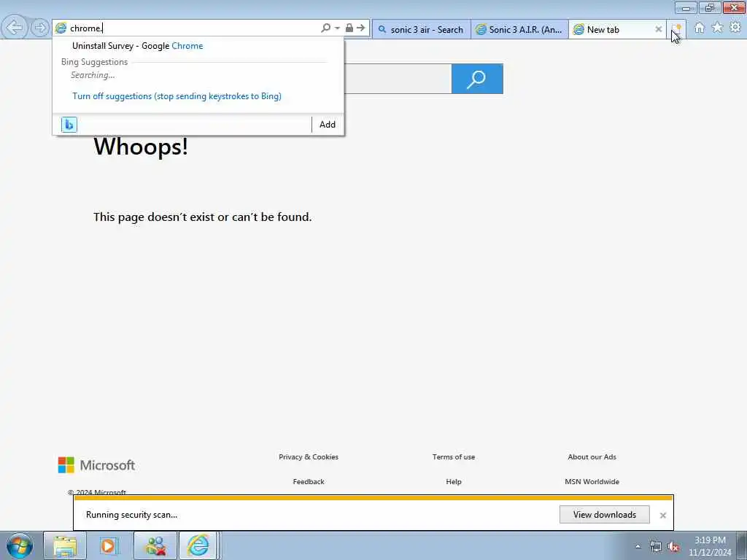Screen dimensions: 747x560
Task: Open the Tools gear icon
Action: (x=735, y=28)
